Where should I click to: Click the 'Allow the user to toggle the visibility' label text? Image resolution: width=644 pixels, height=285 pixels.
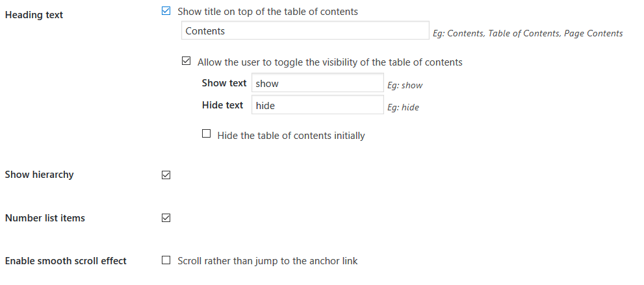click(329, 62)
